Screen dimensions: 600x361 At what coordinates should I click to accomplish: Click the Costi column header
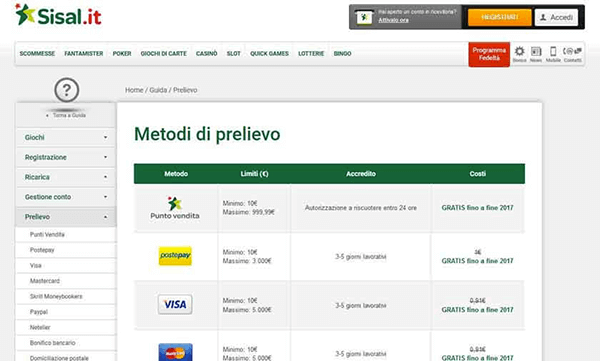point(478,174)
